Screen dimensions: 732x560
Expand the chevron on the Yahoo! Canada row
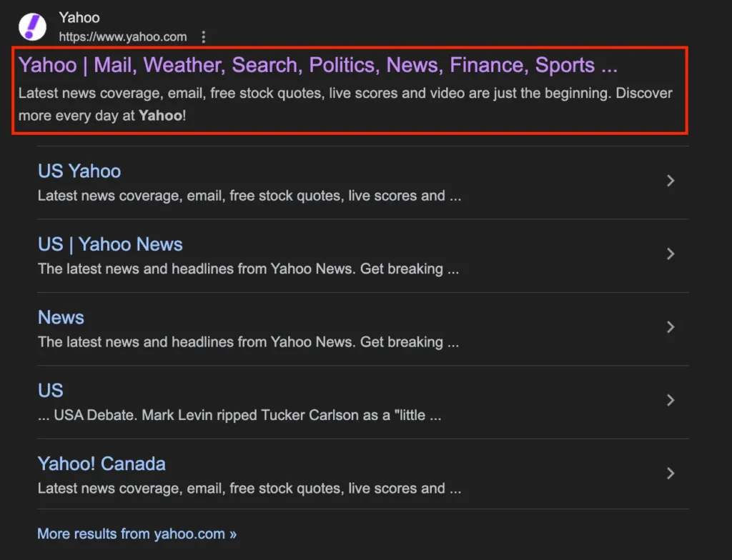click(671, 473)
